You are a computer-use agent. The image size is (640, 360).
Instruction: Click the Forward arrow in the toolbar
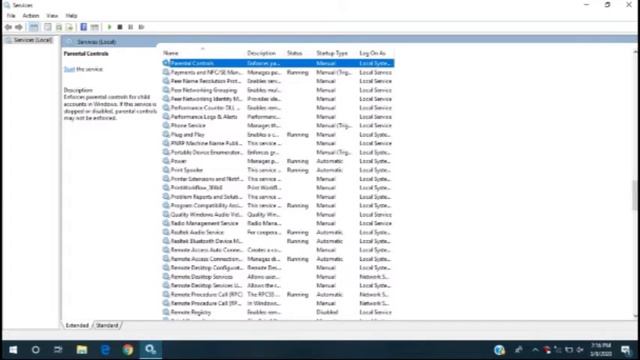pos(19,27)
